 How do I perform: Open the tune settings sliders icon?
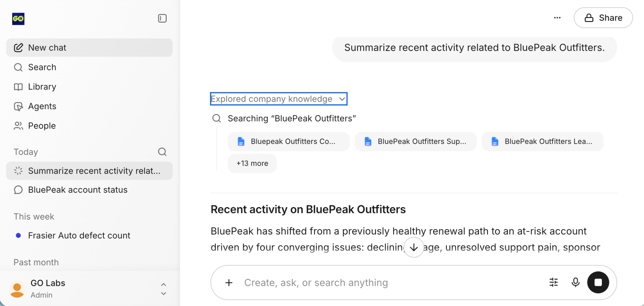click(554, 282)
